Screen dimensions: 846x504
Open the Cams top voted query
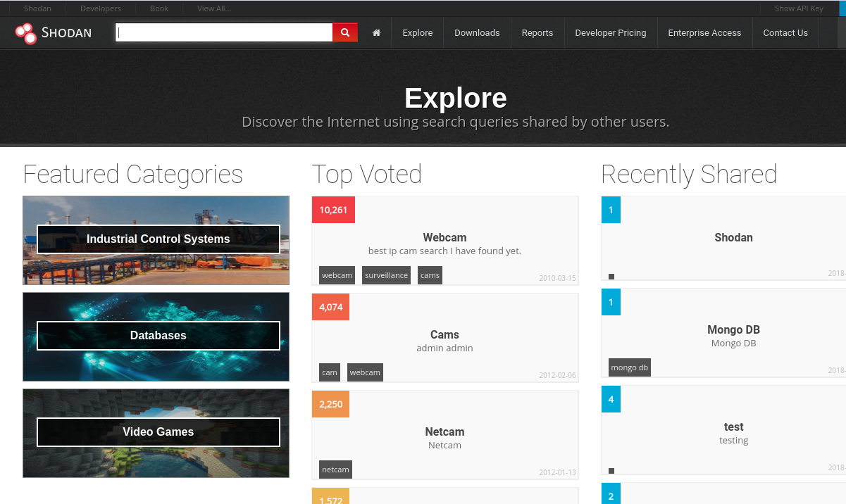point(444,335)
